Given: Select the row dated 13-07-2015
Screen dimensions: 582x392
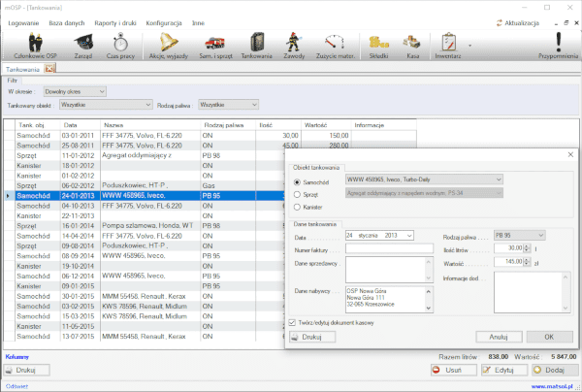Looking at the screenshot, I should click(145, 337).
